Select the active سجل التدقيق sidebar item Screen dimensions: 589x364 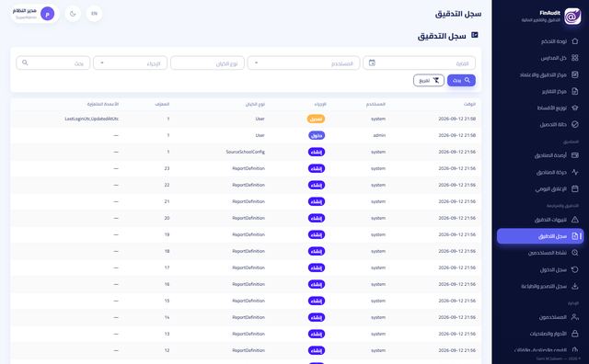point(540,236)
